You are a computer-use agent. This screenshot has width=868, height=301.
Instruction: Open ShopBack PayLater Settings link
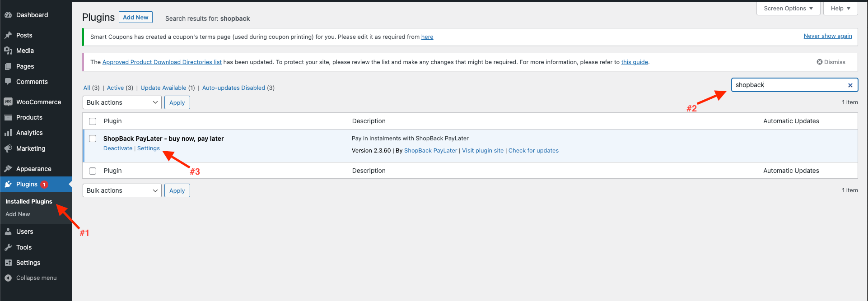[x=149, y=148]
